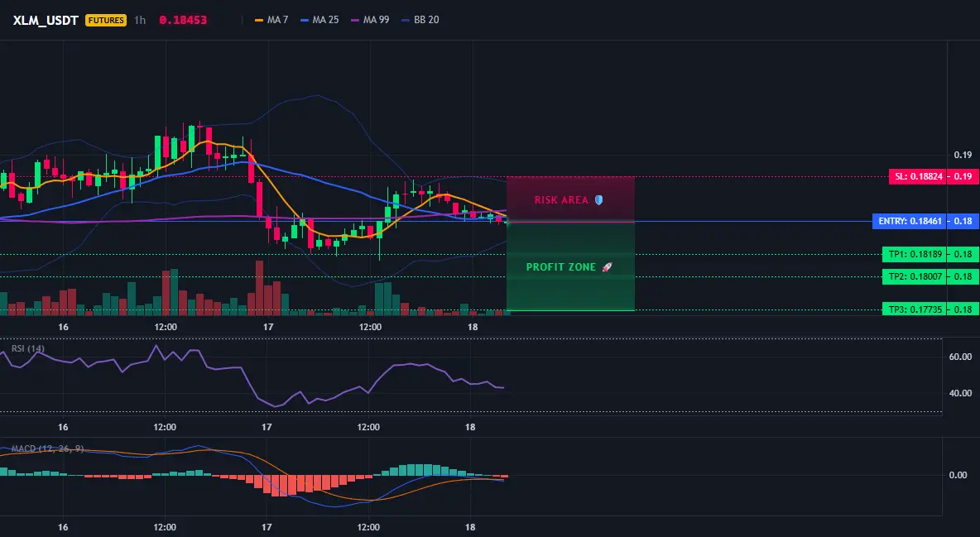The image size is (980, 537).
Task: Click date 16 on main chart axis
Action: pyautogui.click(x=63, y=327)
